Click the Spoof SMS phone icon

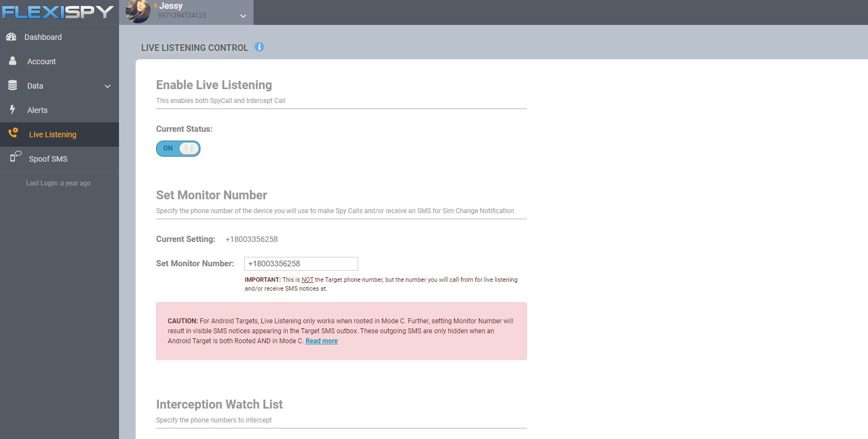[x=15, y=157]
